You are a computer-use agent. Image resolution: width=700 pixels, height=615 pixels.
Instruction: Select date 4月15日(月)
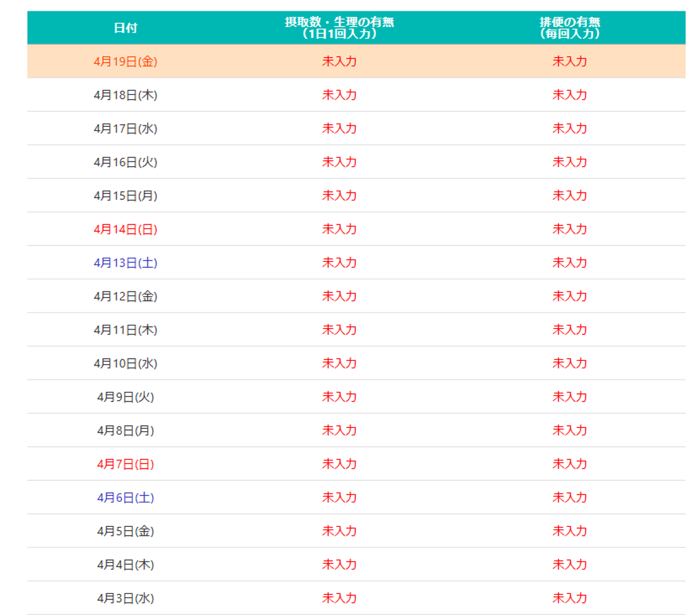pyautogui.click(x=125, y=195)
